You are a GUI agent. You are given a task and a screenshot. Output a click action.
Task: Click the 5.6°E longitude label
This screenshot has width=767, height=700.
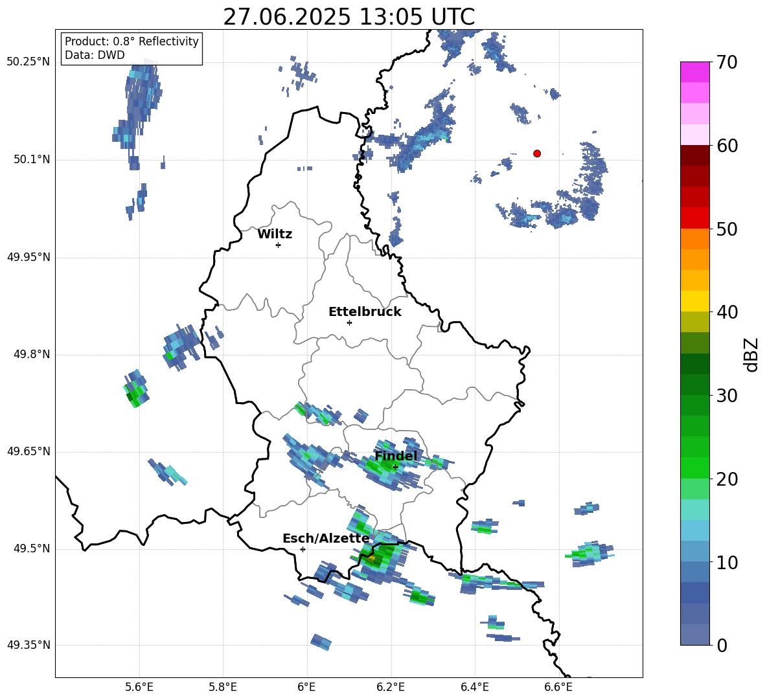pyautogui.click(x=139, y=687)
